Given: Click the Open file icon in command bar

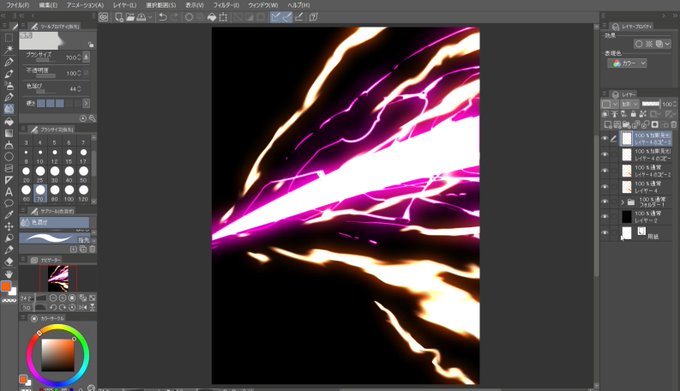Looking at the screenshot, I should pos(130,17).
